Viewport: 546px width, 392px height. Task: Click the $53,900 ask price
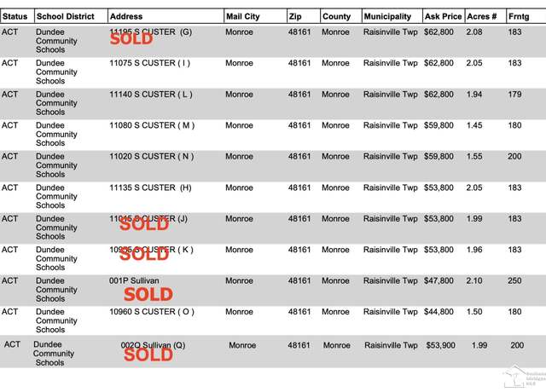tap(440, 345)
